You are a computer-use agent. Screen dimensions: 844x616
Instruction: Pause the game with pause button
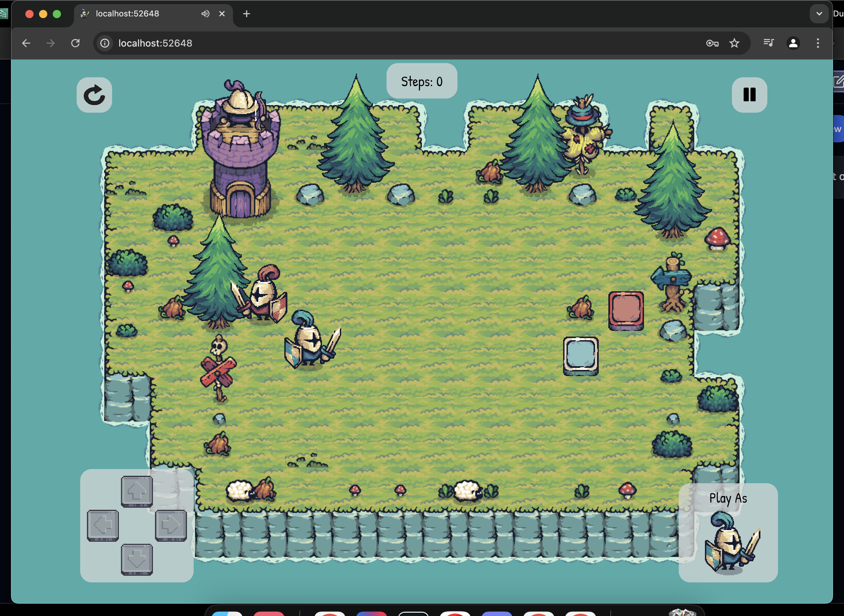tap(749, 95)
